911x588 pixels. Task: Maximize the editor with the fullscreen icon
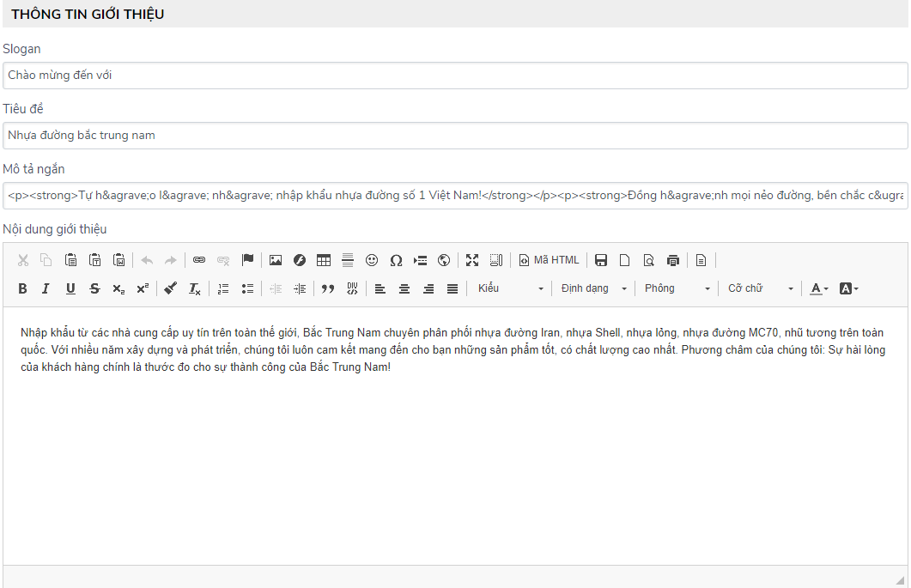(x=472, y=260)
